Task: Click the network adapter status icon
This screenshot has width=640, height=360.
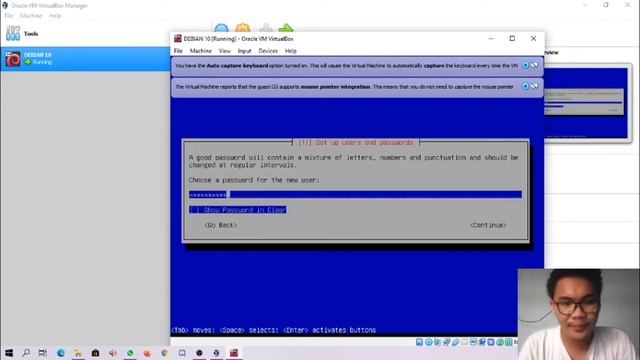Action: (x=447, y=342)
